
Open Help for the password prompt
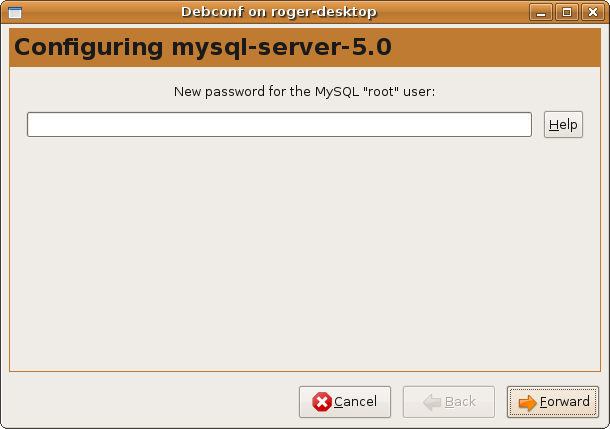pos(563,124)
